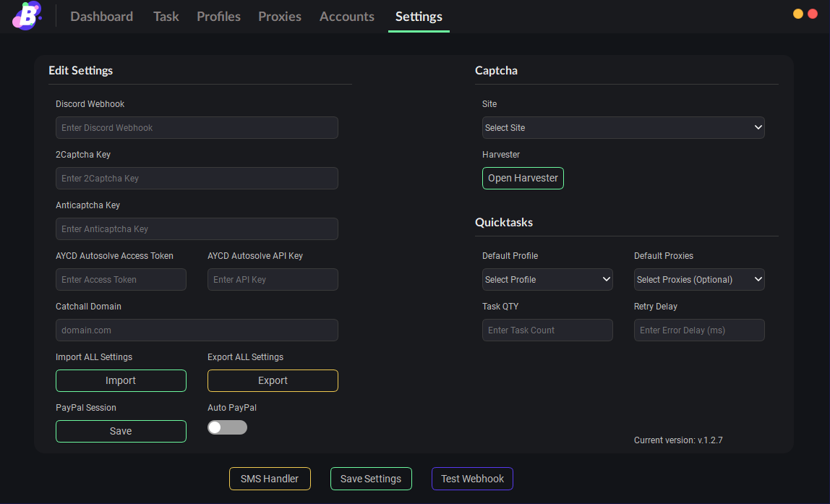Click the Catchall Domain text field
Viewport: 830px width, 504px height.
(197, 330)
